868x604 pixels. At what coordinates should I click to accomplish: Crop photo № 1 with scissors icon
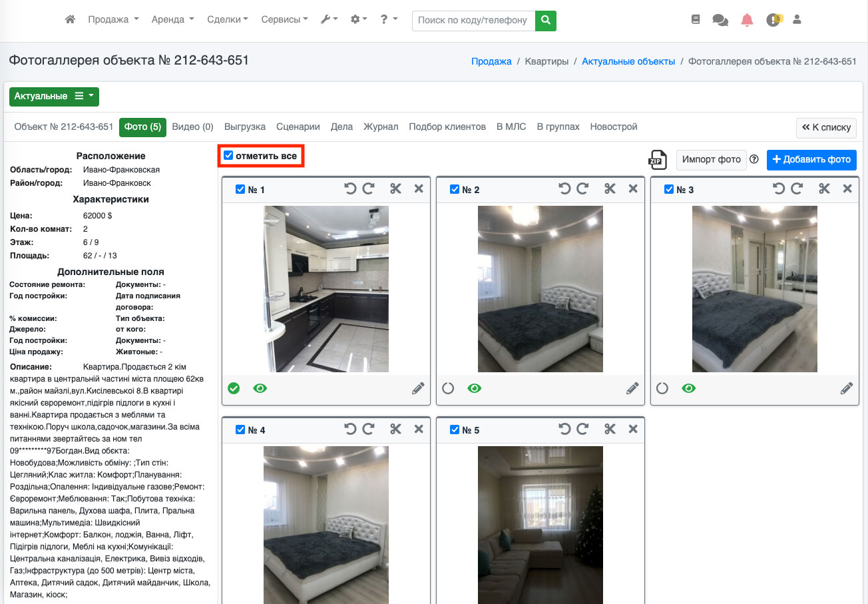coord(396,189)
